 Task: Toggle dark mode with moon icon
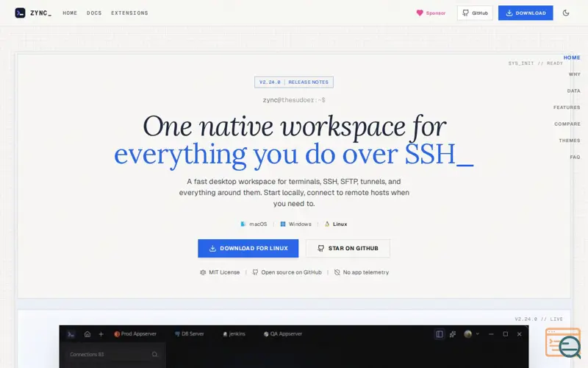pos(566,13)
